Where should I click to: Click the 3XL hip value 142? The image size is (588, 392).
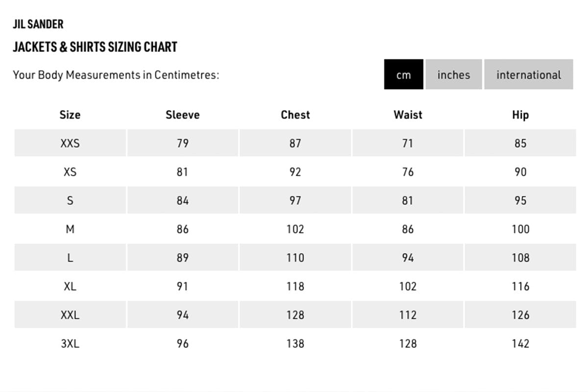pyautogui.click(x=520, y=343)
